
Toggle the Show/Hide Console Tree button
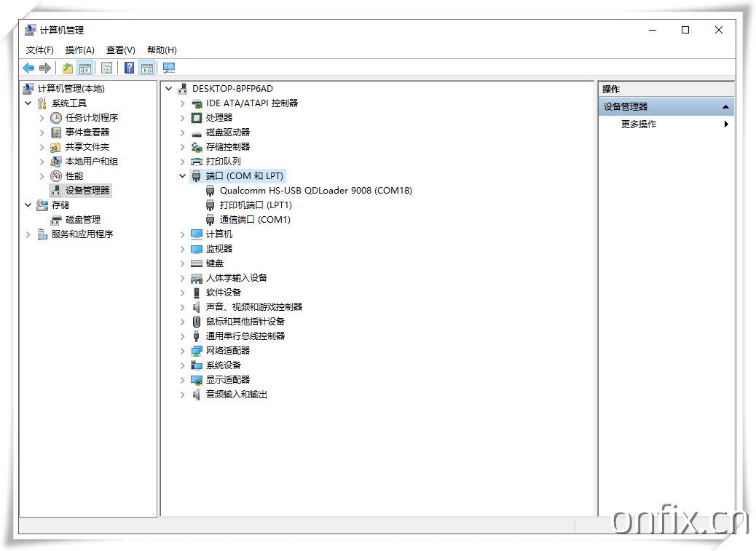click(x=85, y=68)
